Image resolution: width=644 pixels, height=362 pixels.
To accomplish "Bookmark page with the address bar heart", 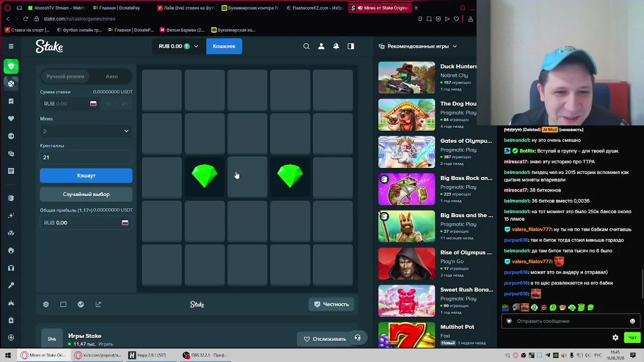I will tap(456, 19).
